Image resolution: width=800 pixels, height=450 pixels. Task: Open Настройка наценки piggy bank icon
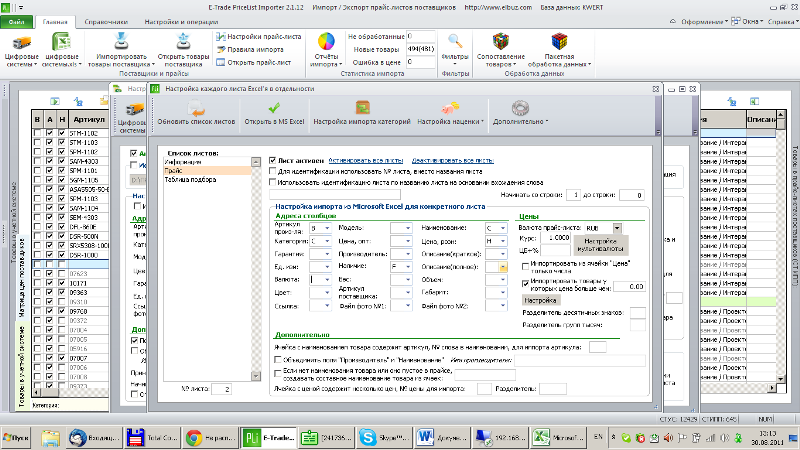pos(450,113)
